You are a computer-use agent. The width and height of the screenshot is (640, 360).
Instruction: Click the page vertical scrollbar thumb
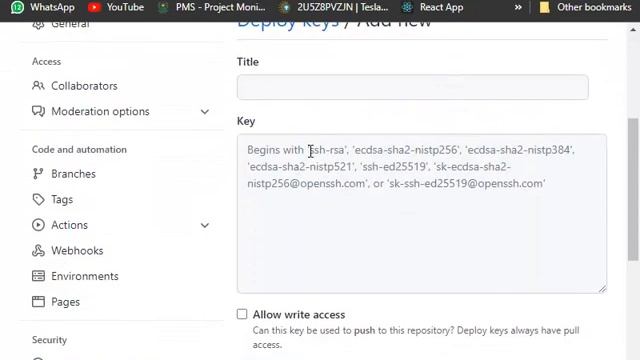(x=633, y=189)
